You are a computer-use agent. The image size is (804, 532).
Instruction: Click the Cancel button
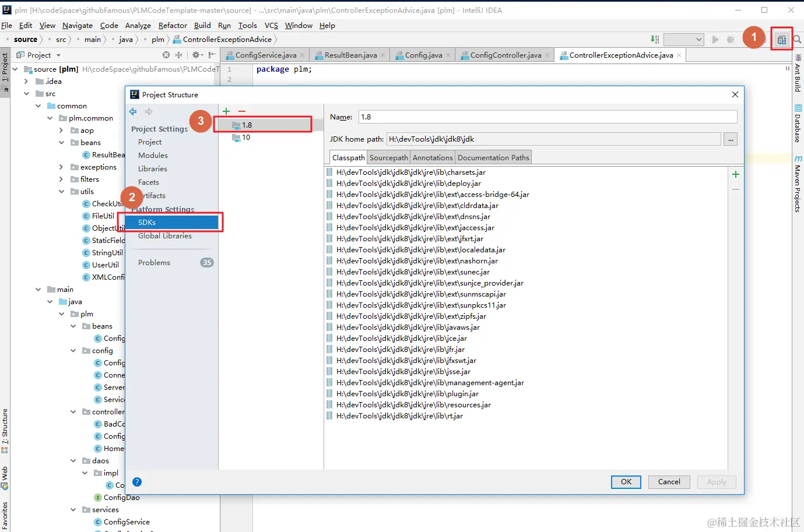pyautogui.click(x=669, y=482)
